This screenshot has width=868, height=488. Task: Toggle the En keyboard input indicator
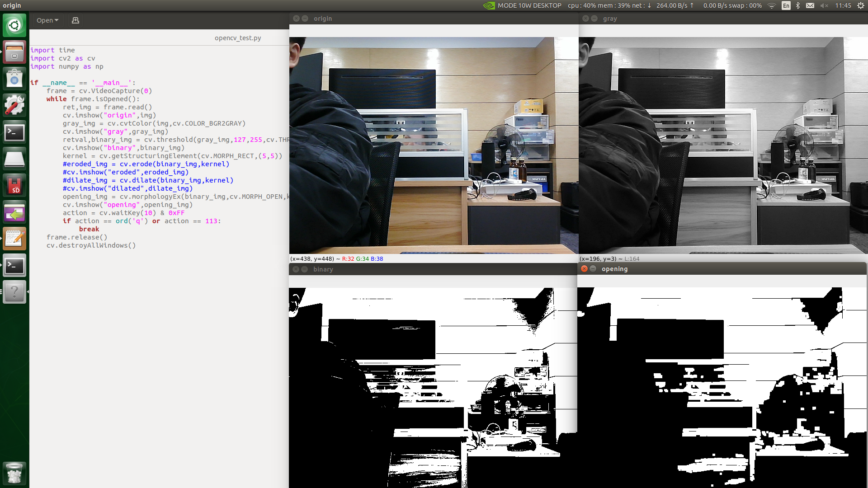pos(786,5)
